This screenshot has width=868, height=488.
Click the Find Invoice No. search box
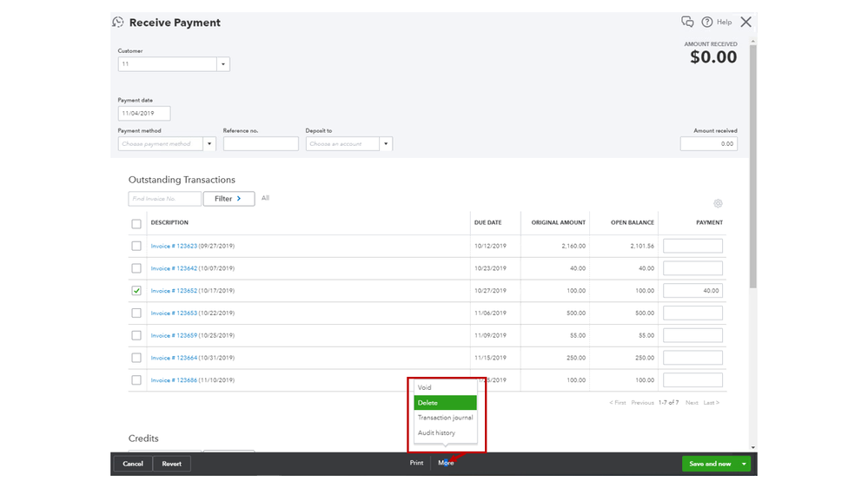[x=164, y=199]
